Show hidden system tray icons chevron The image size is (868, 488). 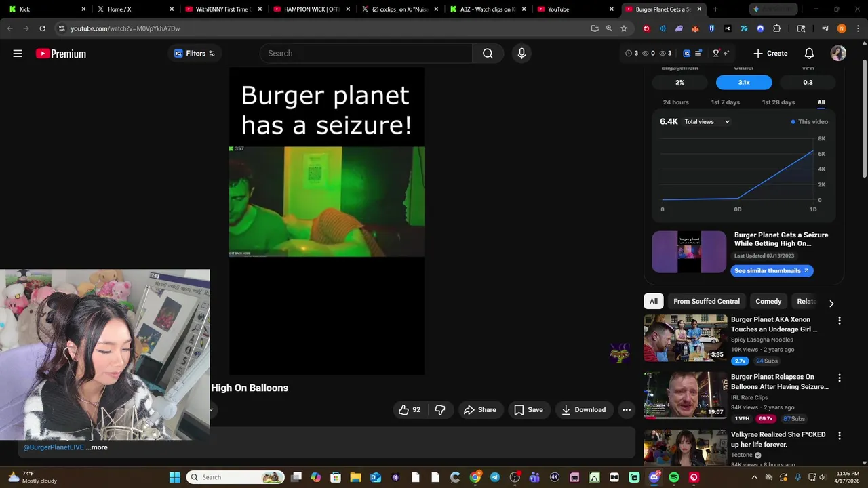tap(753, 477)
